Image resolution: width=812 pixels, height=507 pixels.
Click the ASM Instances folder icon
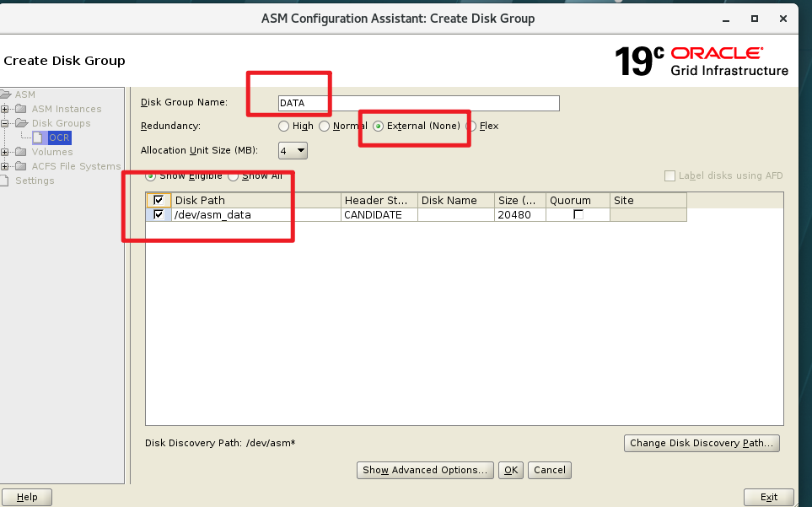pyautogui.click(x=21, y=109)
